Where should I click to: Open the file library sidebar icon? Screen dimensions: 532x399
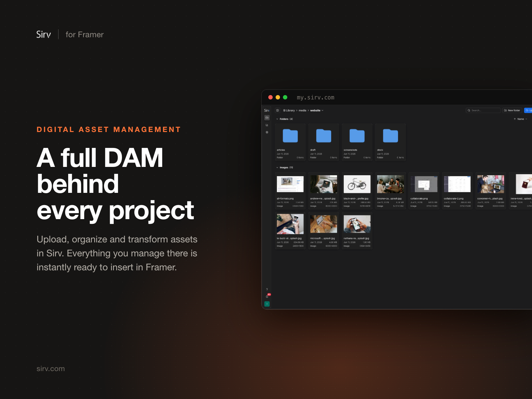267,118
